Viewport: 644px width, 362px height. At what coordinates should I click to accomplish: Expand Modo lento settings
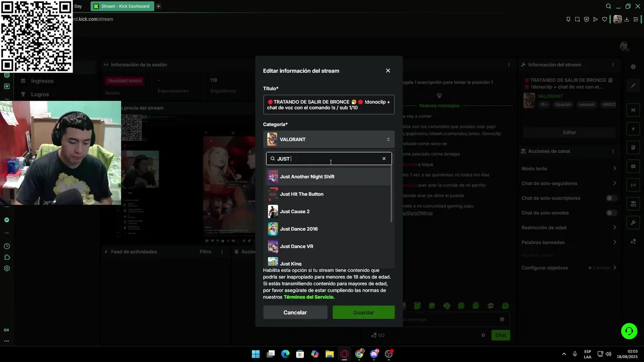click(x=614, y=168)
